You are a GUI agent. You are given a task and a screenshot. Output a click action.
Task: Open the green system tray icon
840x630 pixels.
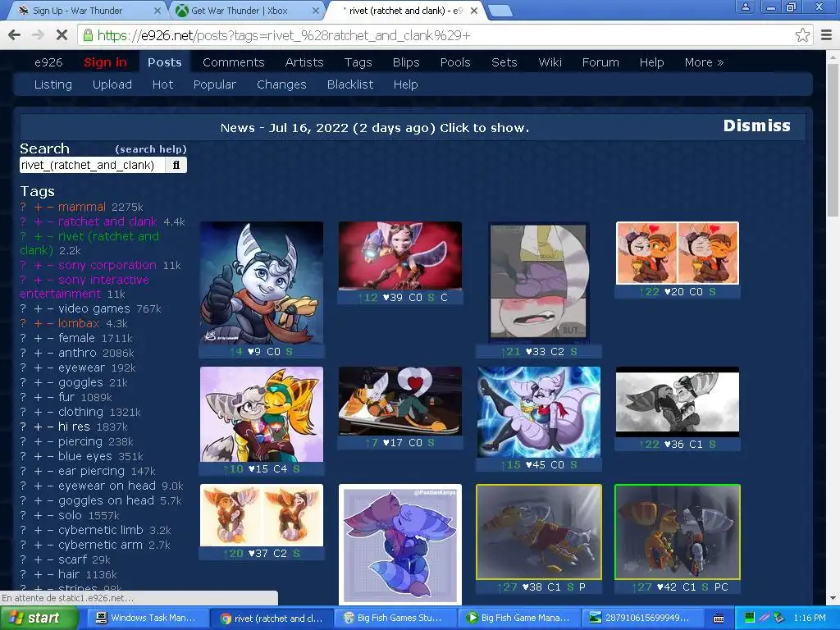750,618
